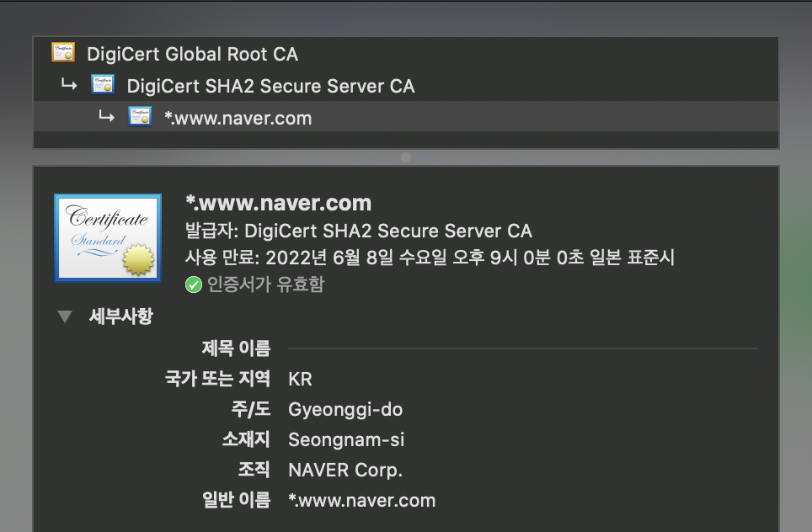The width and height of the screenshot is (812, 532).
Task: Click the 조직 label
Action: tap(254, 470)
